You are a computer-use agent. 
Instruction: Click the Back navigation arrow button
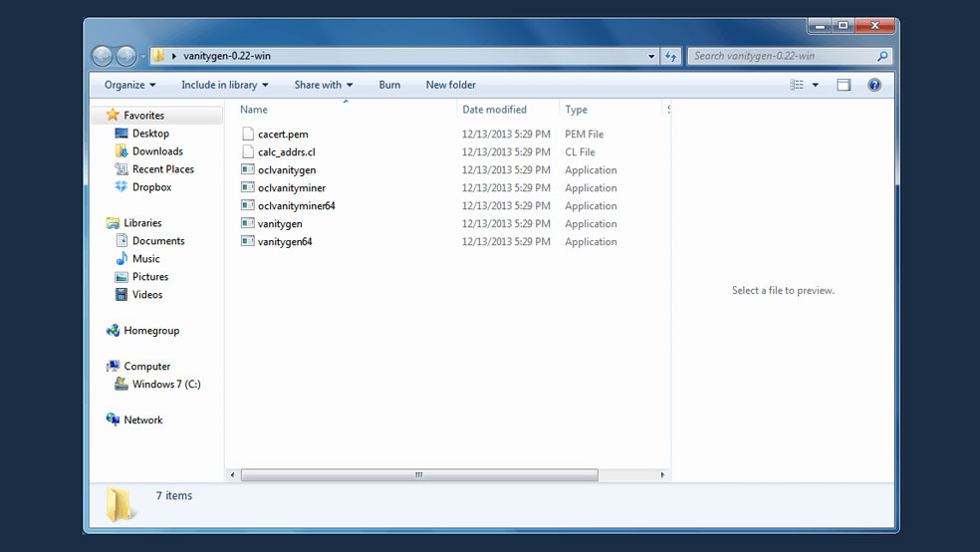pos(103,56)
